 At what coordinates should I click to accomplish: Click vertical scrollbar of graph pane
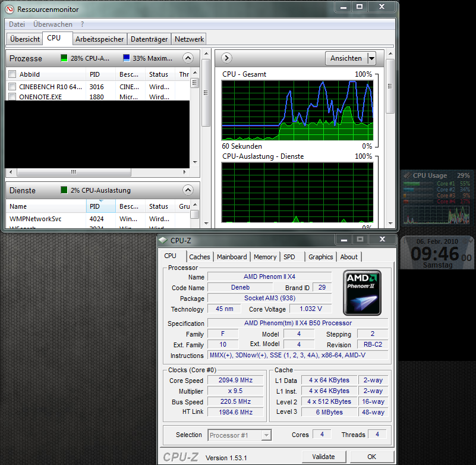(390, 86)
